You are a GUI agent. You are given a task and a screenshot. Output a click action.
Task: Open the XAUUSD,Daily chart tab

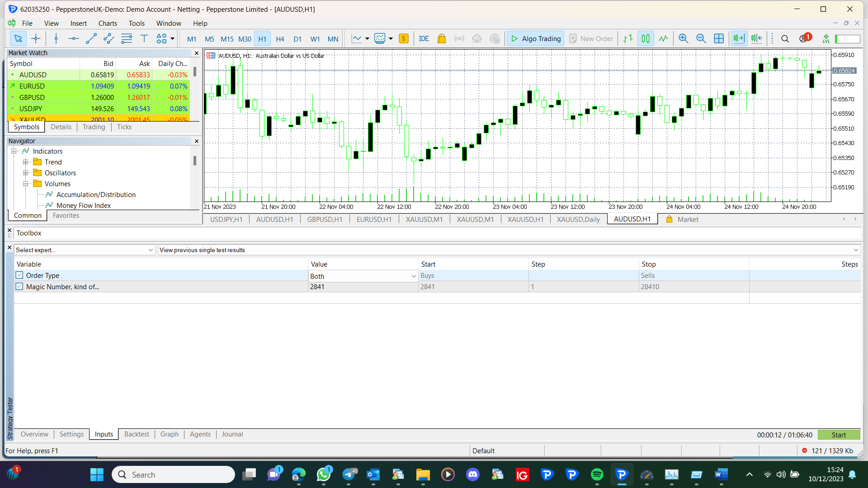[x=578, y=219]
